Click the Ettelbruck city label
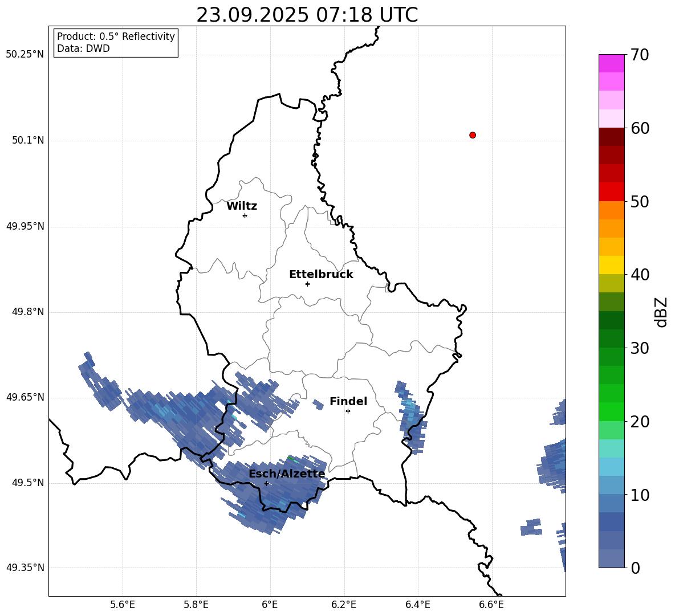This screenshot has width=675, height=616. [x=321, y=275]
